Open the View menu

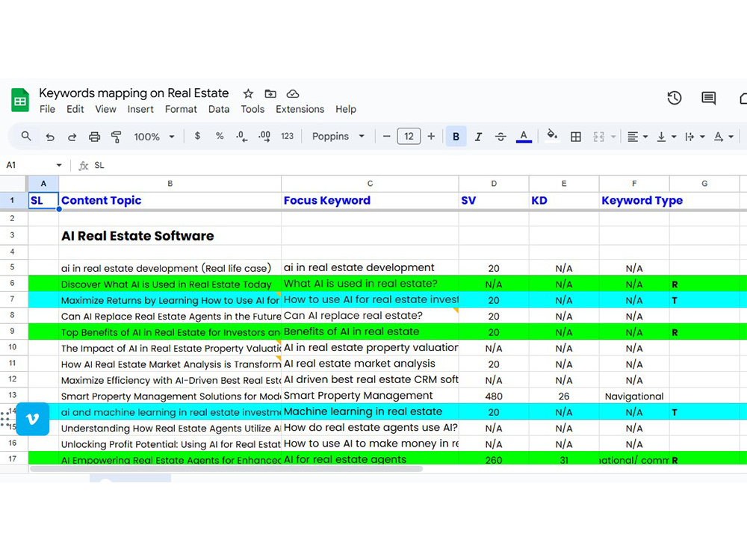[x=105, y=109]
